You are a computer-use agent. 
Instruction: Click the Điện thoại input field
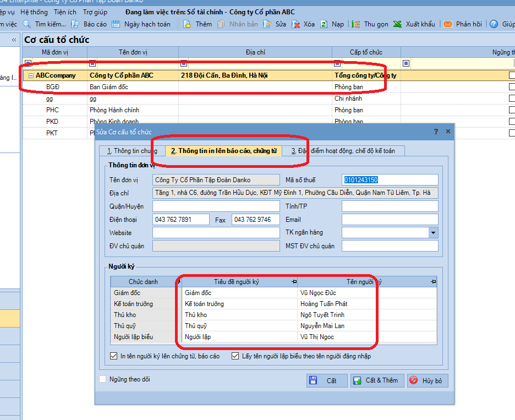point(181,219)
